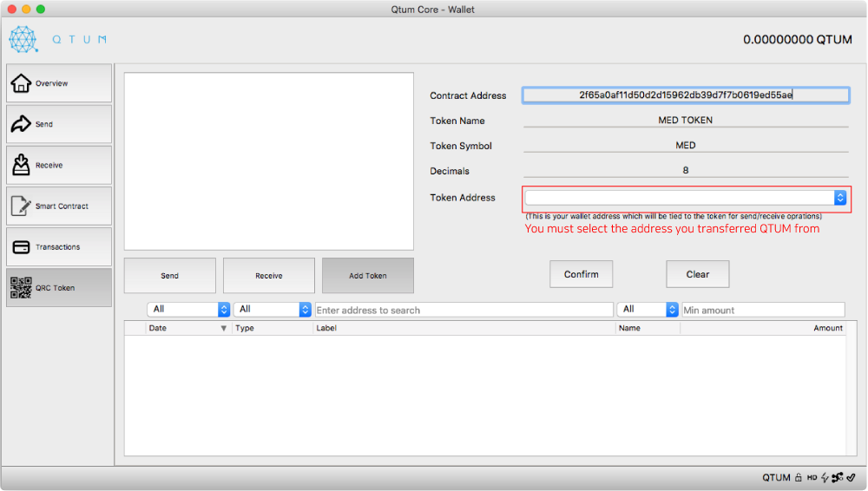Click the Label column header
This screenshot has width=868, height=491.
[x=464, y=328]
